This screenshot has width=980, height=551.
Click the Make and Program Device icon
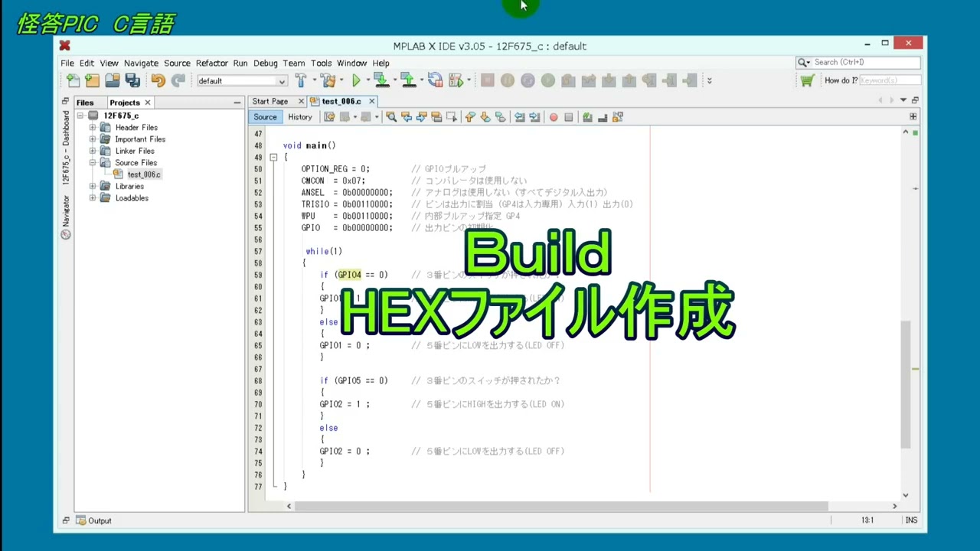point(381,80)
